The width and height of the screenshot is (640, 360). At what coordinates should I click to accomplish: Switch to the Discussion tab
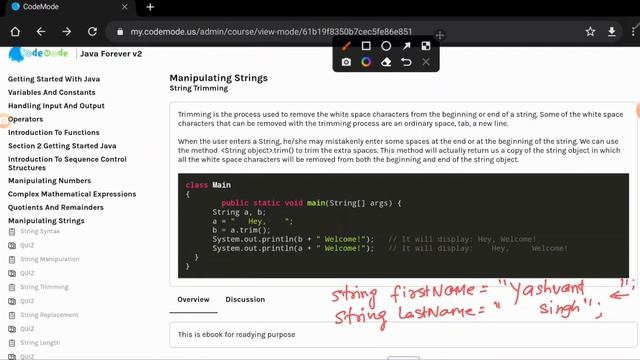tap(245, 300)
